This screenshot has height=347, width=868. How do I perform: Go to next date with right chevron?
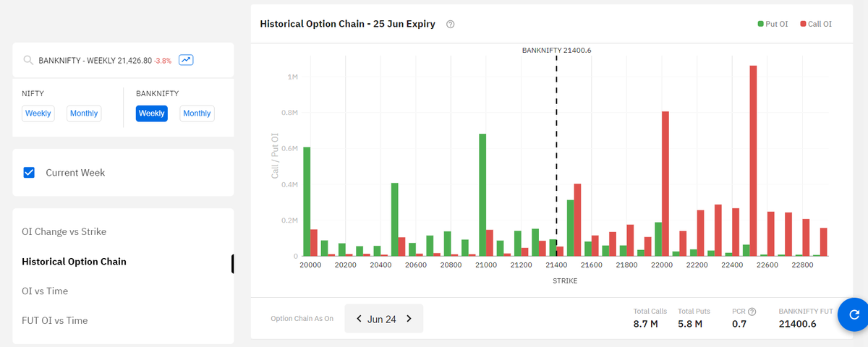(x=409, y=319)
